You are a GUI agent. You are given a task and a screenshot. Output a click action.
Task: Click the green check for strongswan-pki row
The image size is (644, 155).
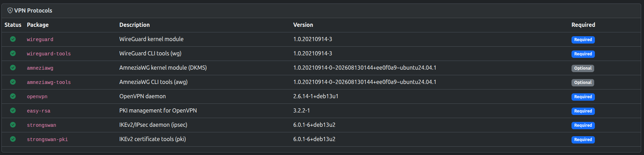pyautogui.click(x=13, y=139)
